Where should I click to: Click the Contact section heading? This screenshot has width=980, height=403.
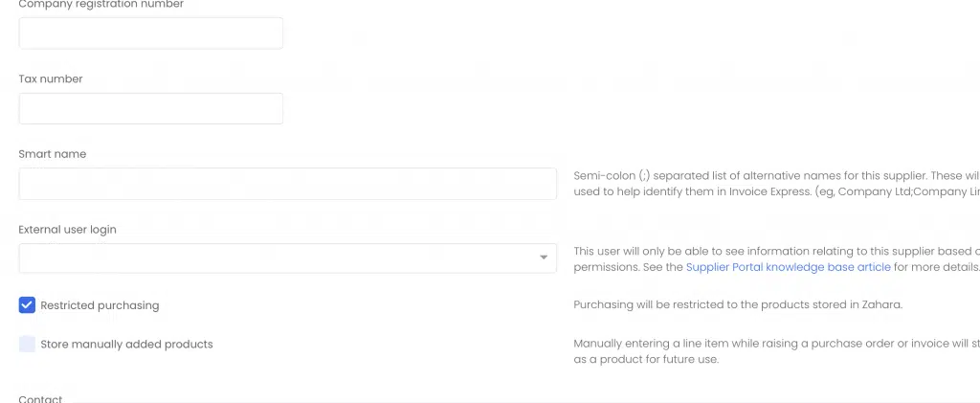tap(40, 398)
